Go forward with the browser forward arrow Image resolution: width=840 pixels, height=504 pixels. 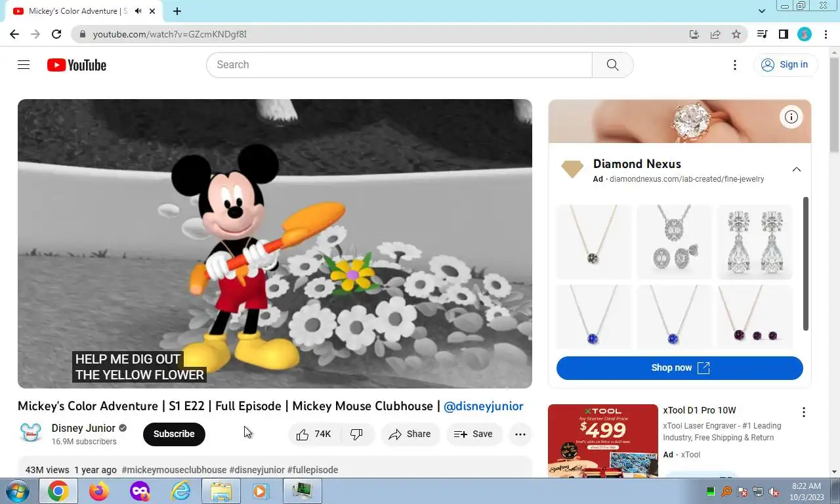tap(35, 34)
